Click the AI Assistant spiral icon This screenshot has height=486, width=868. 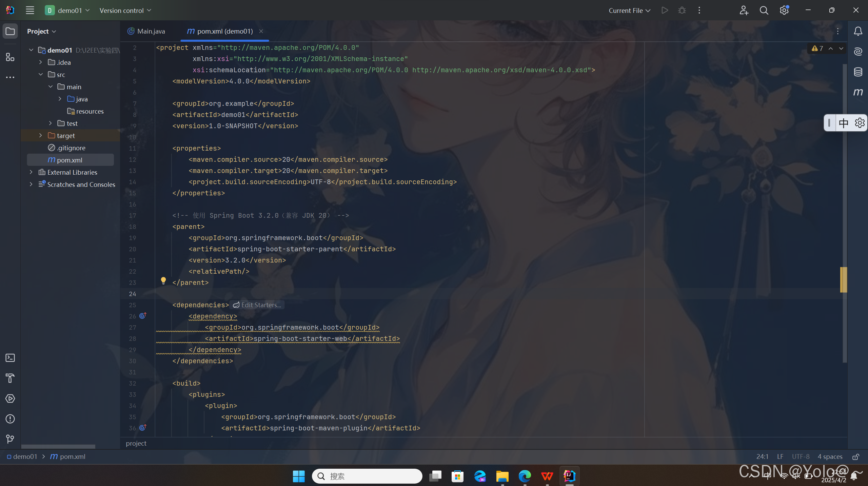858,52
